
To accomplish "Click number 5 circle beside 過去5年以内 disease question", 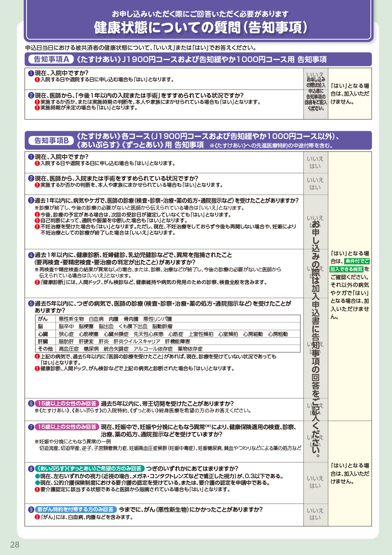I will [x=31, y=304].
